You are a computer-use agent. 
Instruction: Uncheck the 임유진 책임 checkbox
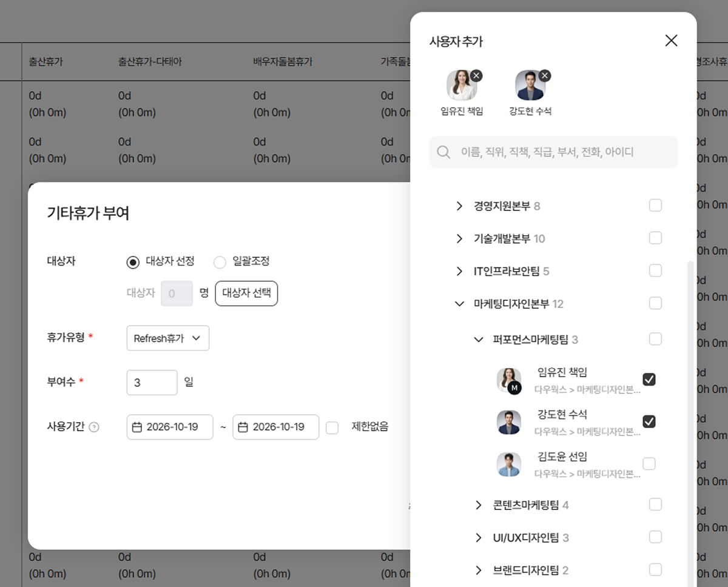click(x=649, y=380)
